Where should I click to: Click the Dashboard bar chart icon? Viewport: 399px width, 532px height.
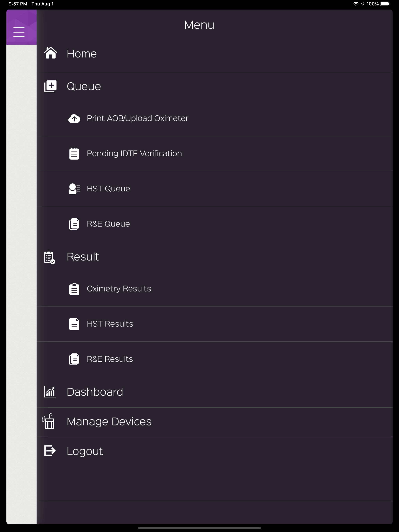(x=50, y=392)
